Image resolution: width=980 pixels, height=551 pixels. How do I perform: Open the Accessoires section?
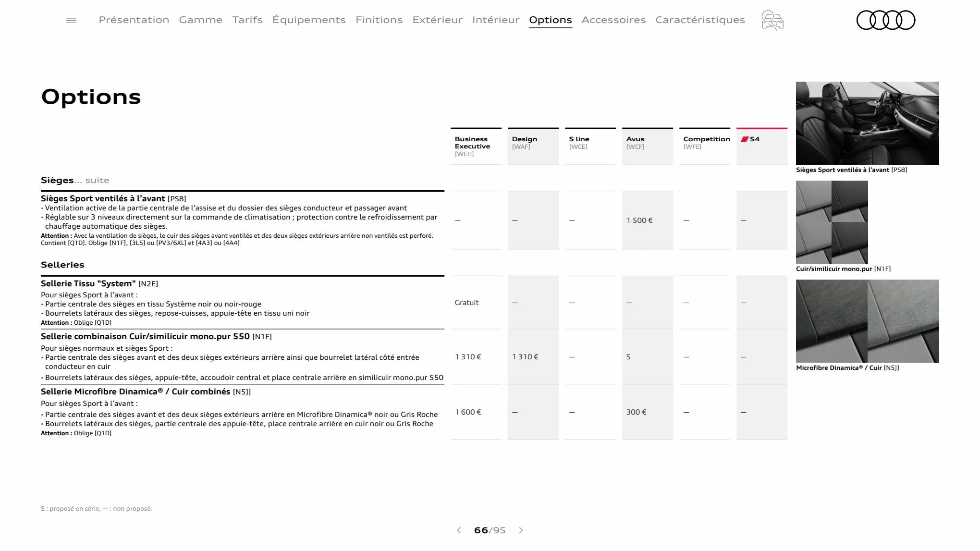[x=613, y=20]
